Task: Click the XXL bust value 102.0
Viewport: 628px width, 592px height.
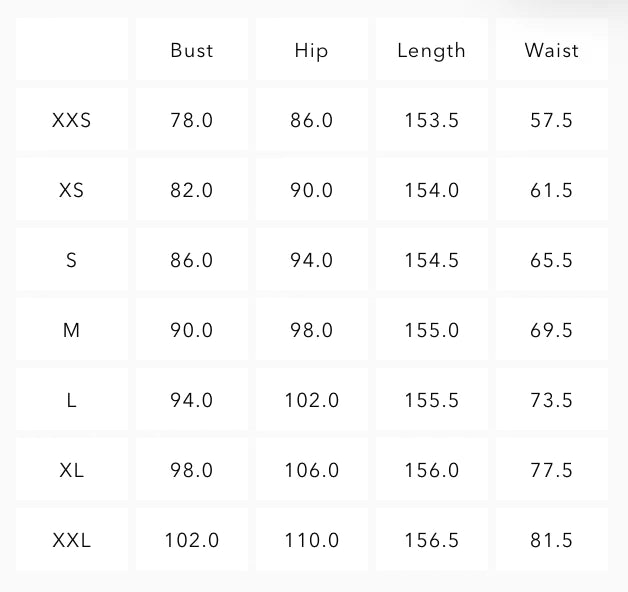Action: click(x=192, y=540)
